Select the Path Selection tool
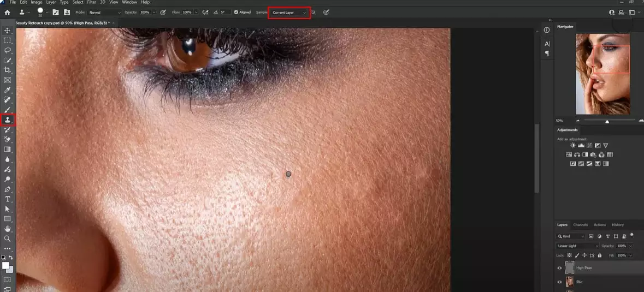Screen dimensions: 644x292 8,208
